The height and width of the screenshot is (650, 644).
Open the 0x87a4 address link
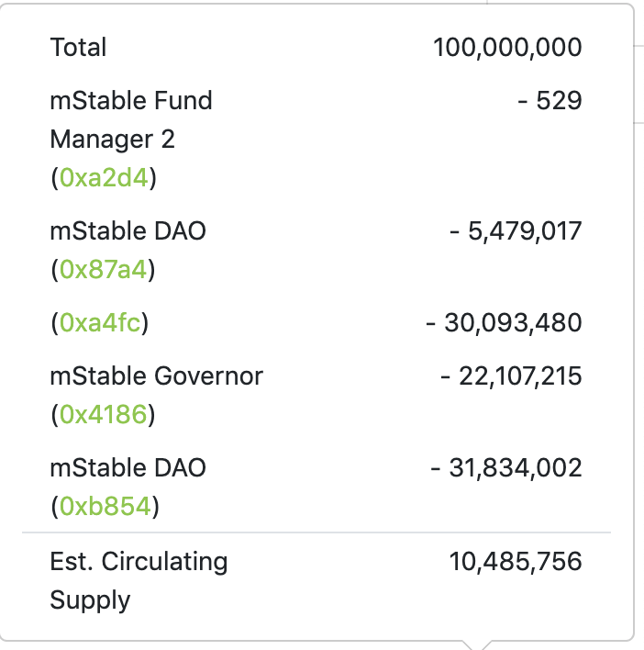pos(103,269)
